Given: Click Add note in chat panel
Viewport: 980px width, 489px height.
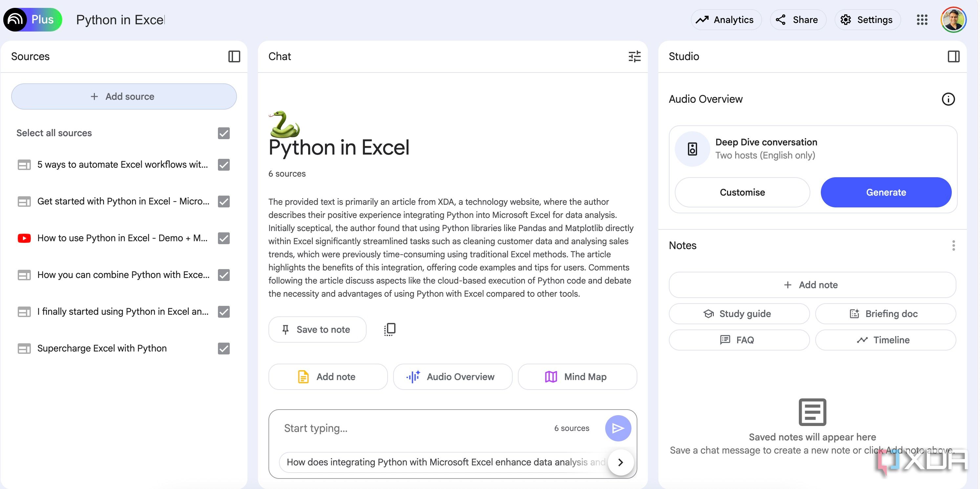Looking at the screenshot, I should tap(328, 377).
